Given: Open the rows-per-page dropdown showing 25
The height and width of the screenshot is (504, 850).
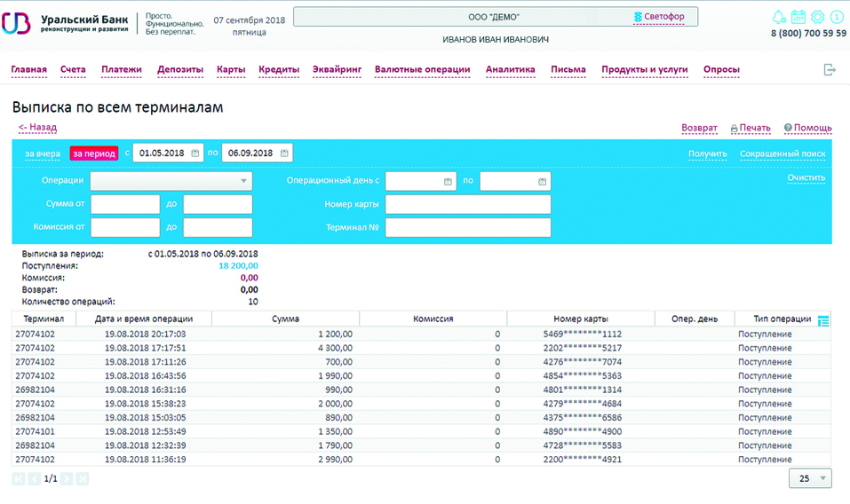Looking at the screenshot, I should pos(810,478).
